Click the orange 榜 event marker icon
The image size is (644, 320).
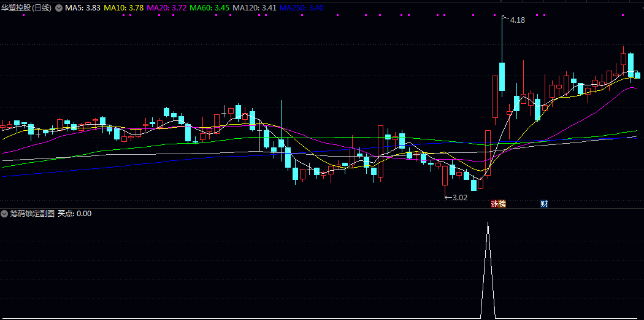pyautogui.click(x=502, y=204)
